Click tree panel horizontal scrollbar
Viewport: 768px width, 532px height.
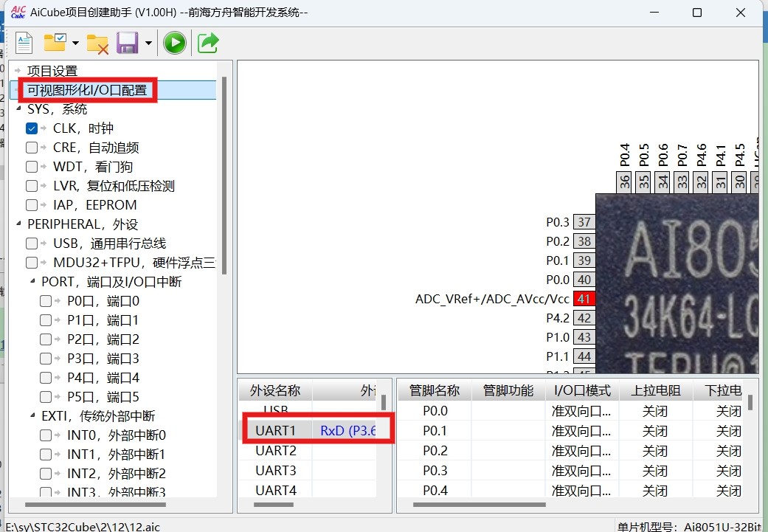coord(95,504)
